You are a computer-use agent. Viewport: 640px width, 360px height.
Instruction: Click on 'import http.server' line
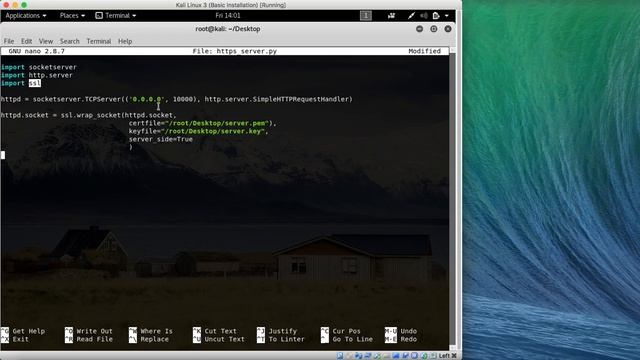pyautogui.click(x=37, y=75)
